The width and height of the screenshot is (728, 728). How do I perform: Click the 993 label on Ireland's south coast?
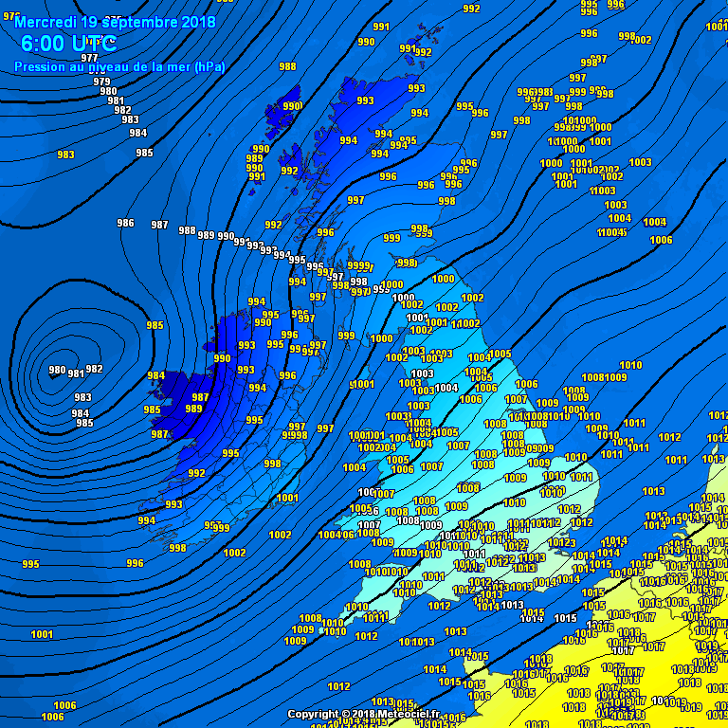pyautogui.click(x=173, y=504)
